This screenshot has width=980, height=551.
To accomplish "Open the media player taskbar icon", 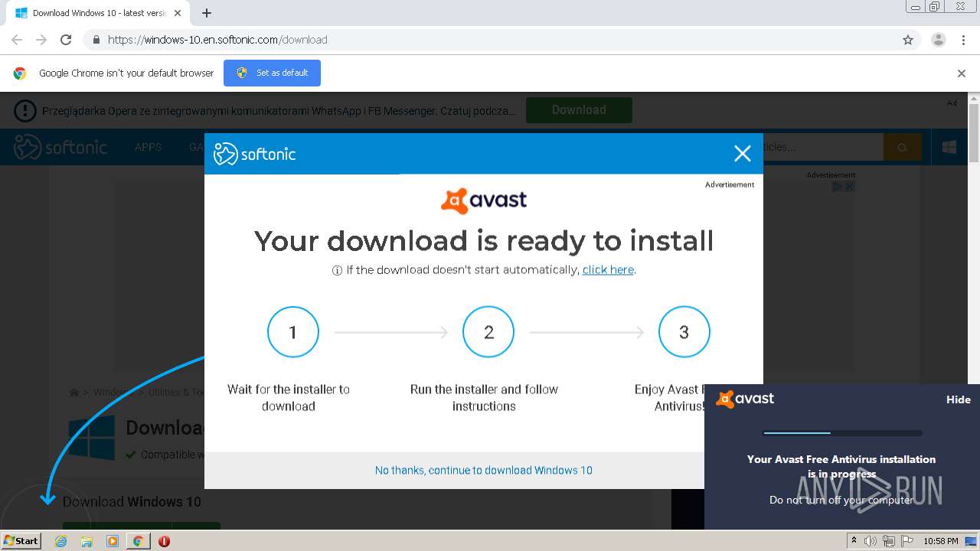I will [113, 541].
